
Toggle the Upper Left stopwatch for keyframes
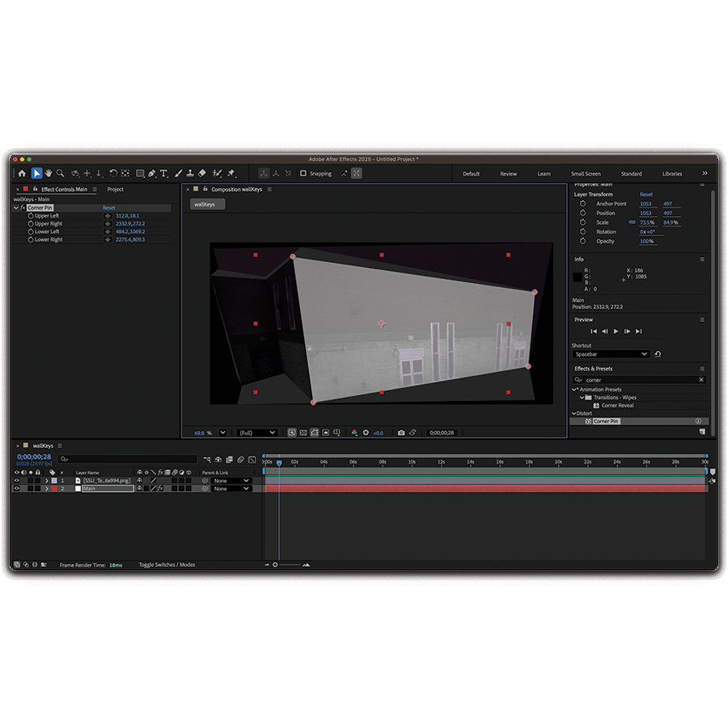click(31, 216)
